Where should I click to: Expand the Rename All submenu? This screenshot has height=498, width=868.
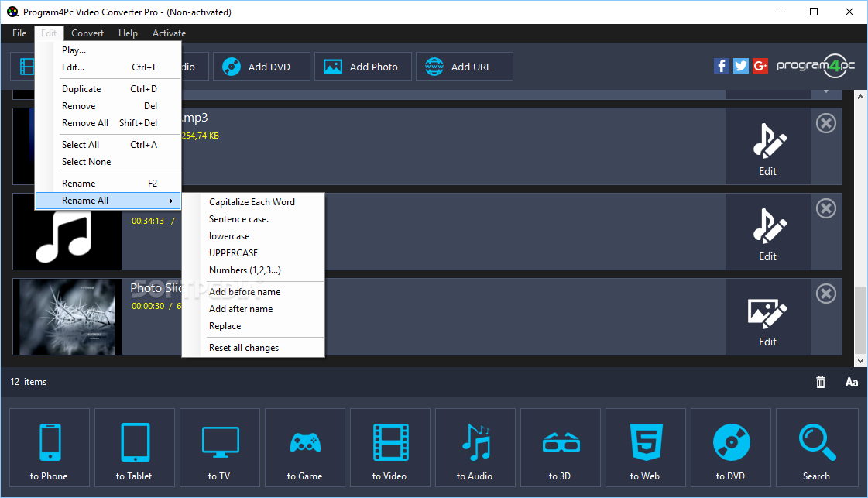tap(108, 201)
